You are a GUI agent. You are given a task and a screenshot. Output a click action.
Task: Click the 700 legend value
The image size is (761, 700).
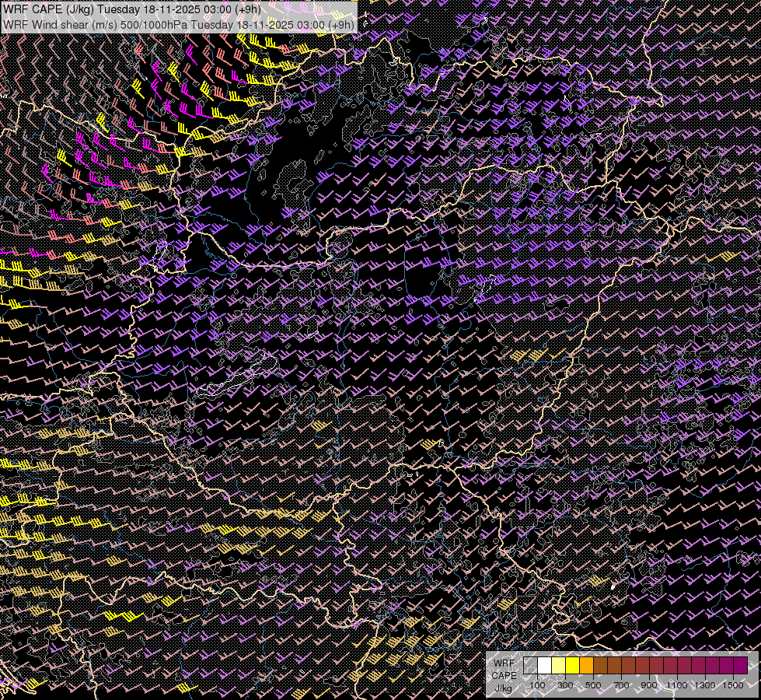point(621,685)
